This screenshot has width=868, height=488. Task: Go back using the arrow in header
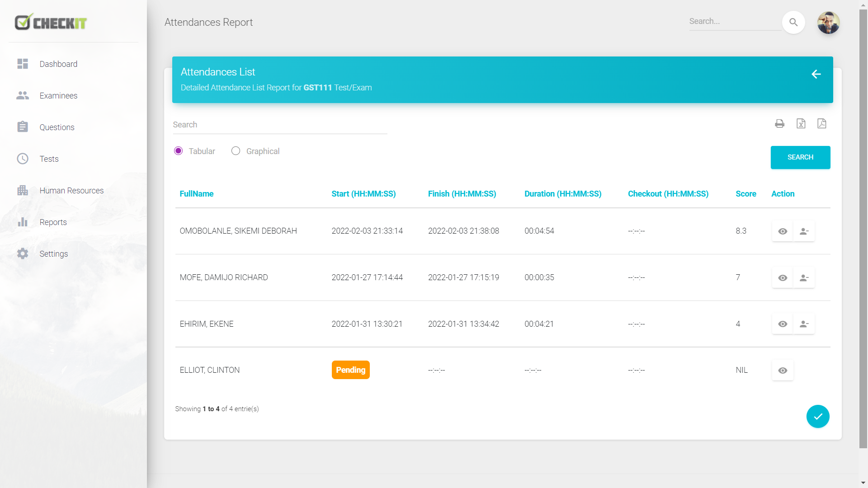click(816, 74)
